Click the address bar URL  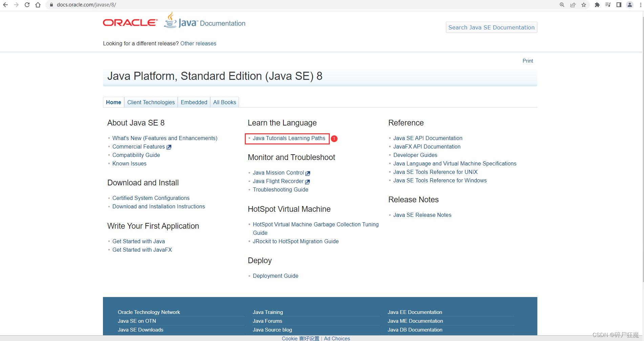86,5
